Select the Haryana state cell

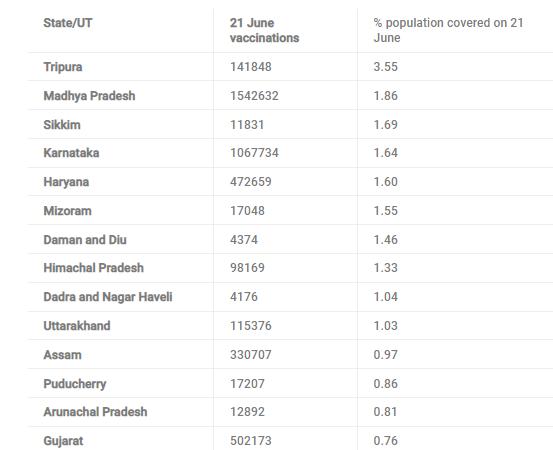coord(66,182)
